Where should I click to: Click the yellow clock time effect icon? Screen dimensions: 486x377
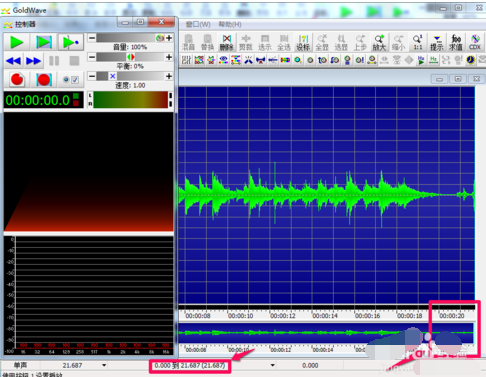coord(470,60)
